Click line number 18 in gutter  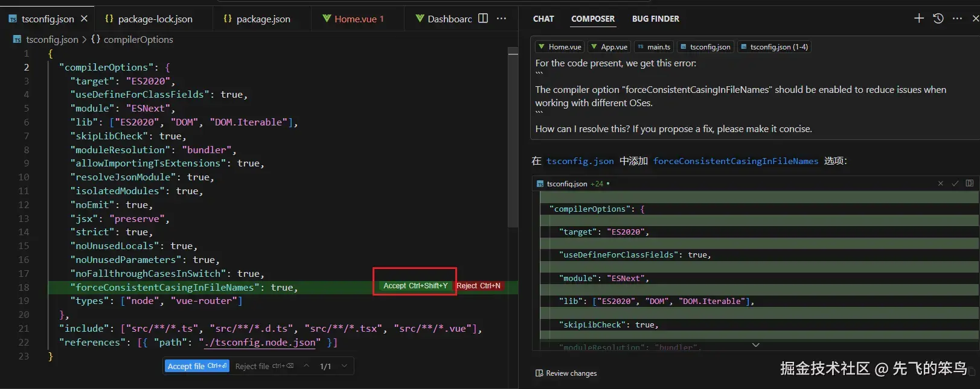24,288
